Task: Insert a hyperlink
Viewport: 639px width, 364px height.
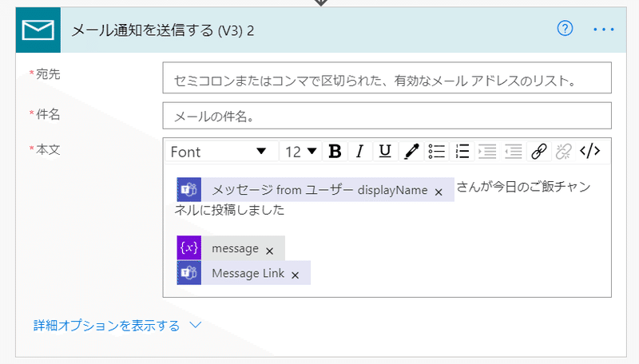Action: pyautogui.click(x=538, y=152)
